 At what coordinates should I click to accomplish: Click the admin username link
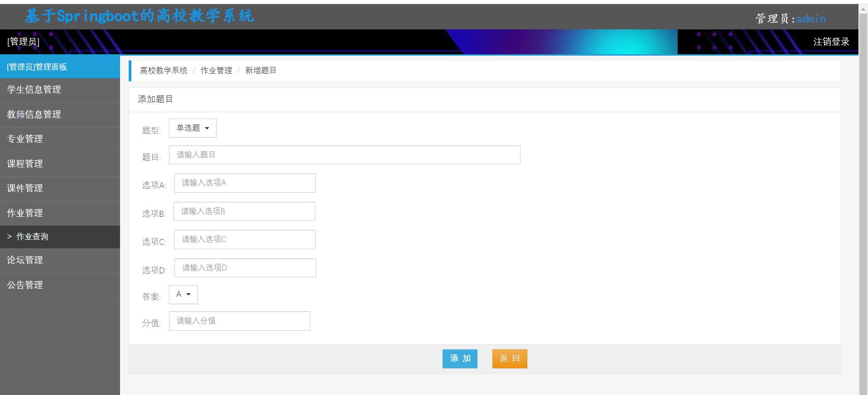point(811,19)
